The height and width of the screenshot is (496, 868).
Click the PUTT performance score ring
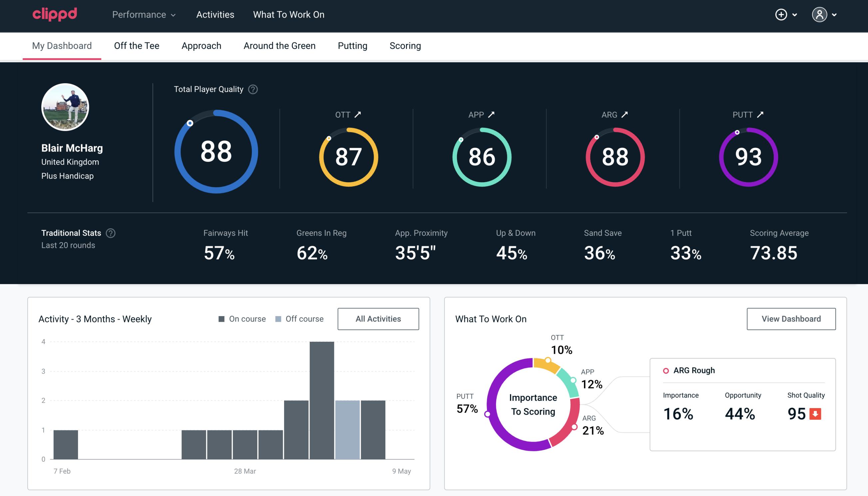click(x=747, y=156)
